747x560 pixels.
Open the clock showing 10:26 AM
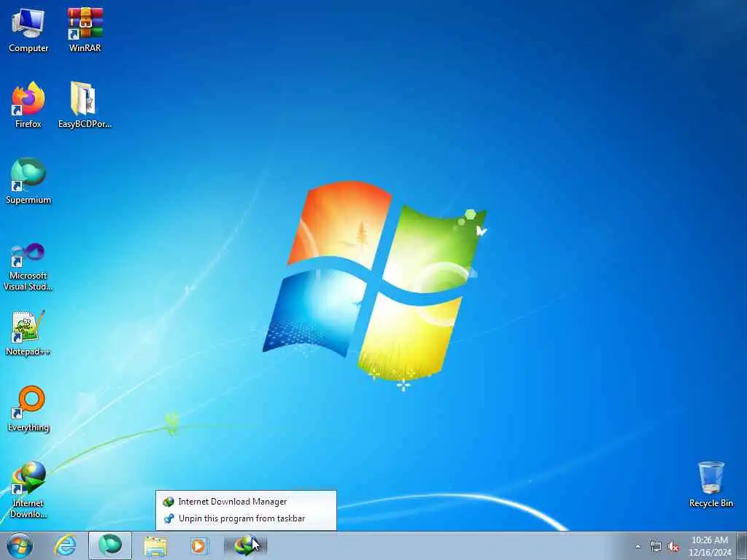[x=710, y=546]
